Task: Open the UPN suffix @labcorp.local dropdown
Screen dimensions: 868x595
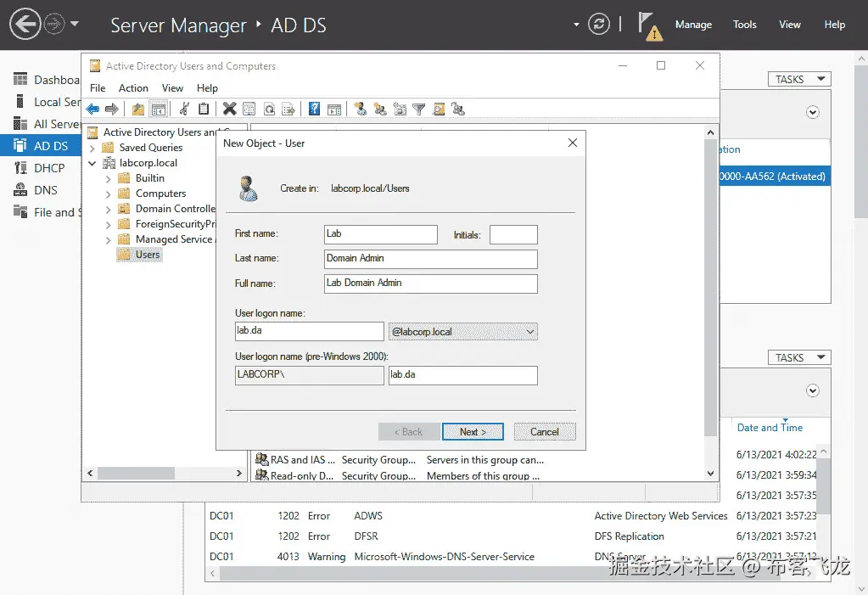Action: 462,331
